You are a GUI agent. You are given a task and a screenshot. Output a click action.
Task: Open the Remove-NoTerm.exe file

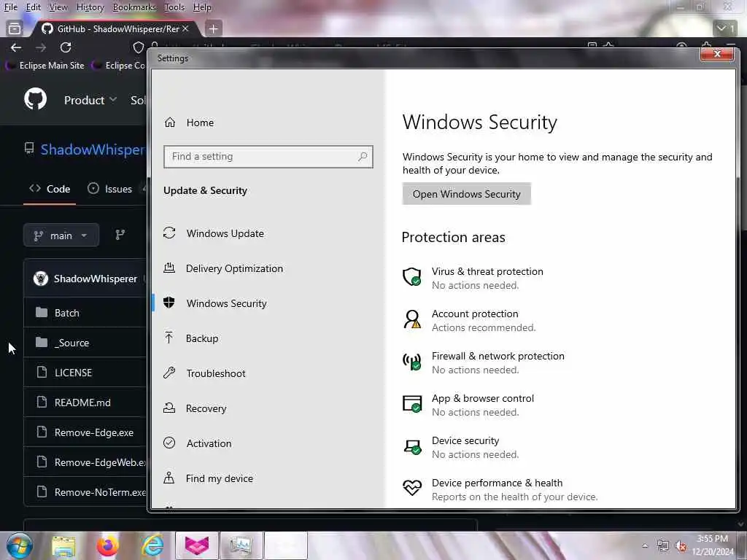100,492
